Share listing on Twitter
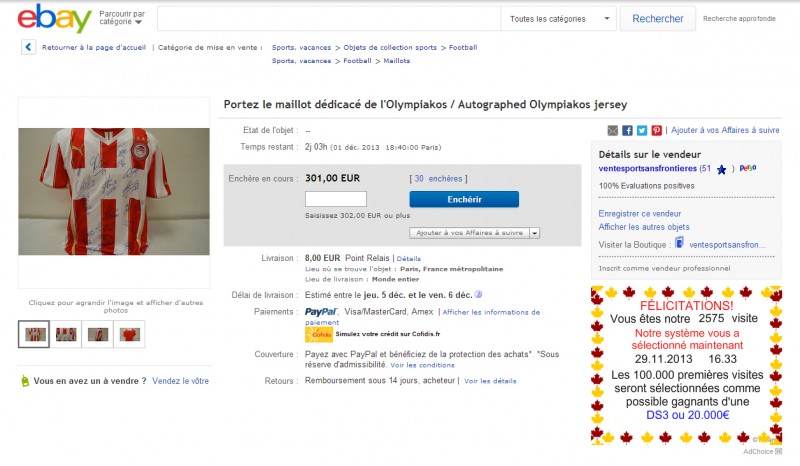 642,130
